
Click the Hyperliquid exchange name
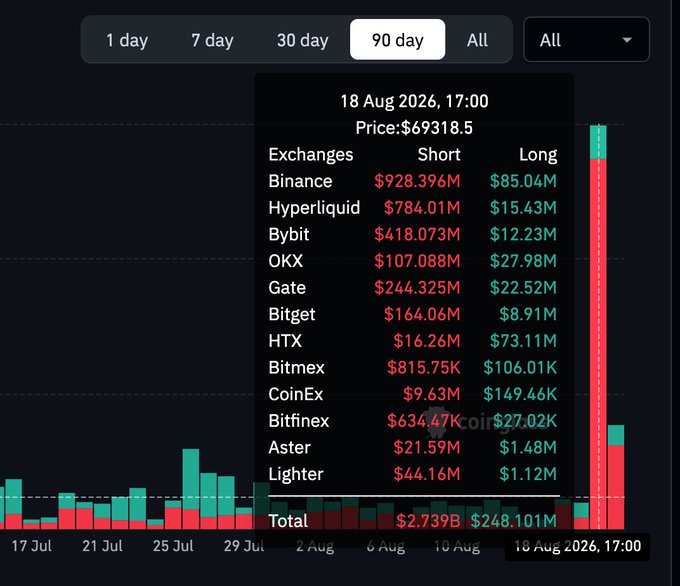314,208
